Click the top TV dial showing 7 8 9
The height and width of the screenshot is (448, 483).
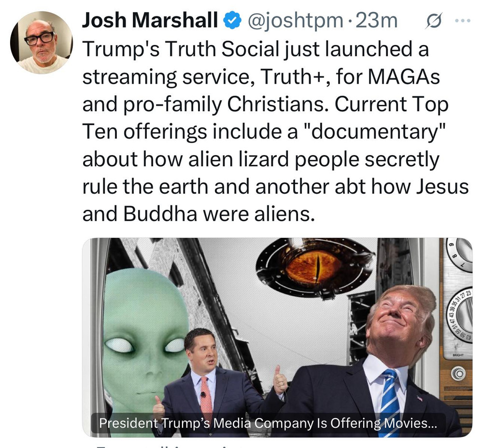pyautogui.click(x=459, y=255)
